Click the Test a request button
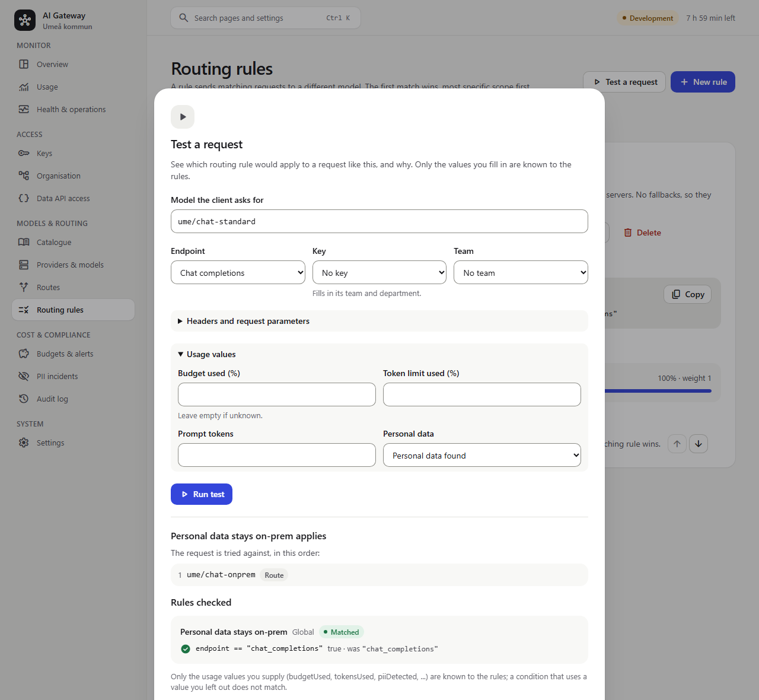The height and width of the screenshot is (700, 759). coord(624,82)
